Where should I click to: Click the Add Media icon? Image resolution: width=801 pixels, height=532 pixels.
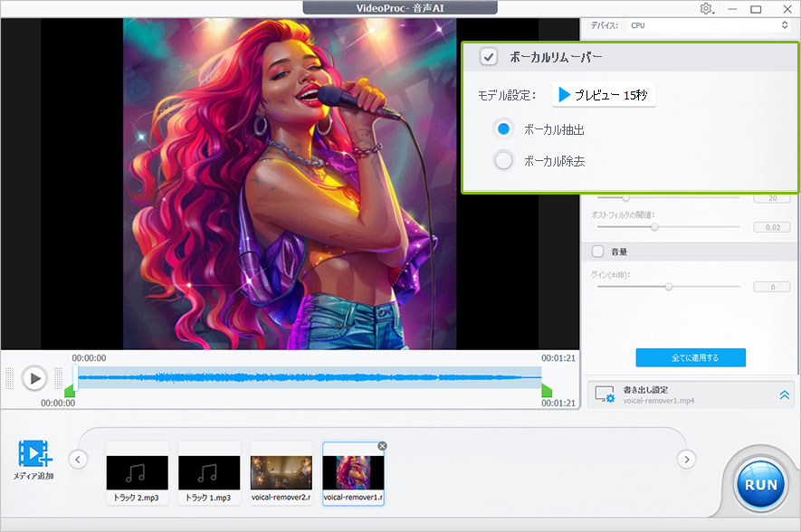tap(34, 453)
